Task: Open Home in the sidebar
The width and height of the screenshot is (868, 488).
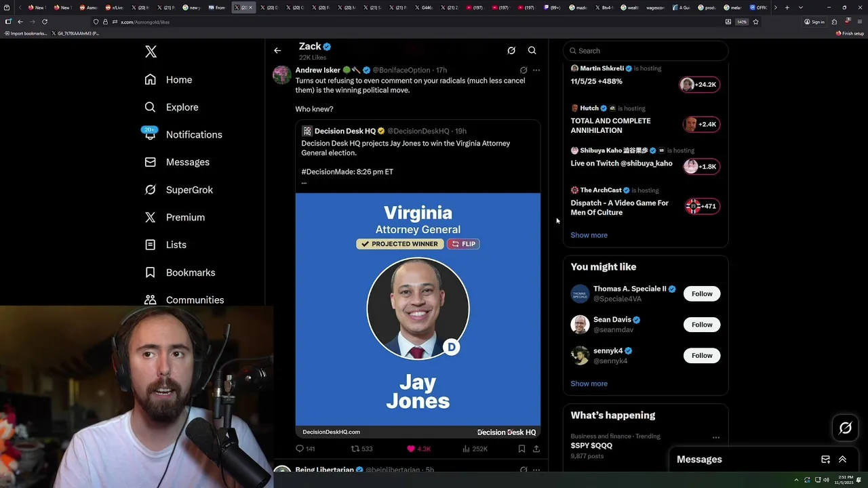Action: tap(168, 79)
